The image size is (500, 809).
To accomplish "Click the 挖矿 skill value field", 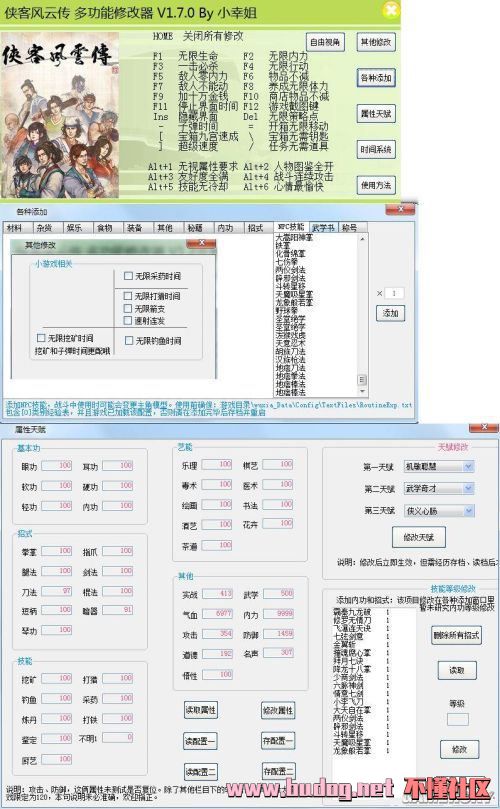I will point(57,678).
